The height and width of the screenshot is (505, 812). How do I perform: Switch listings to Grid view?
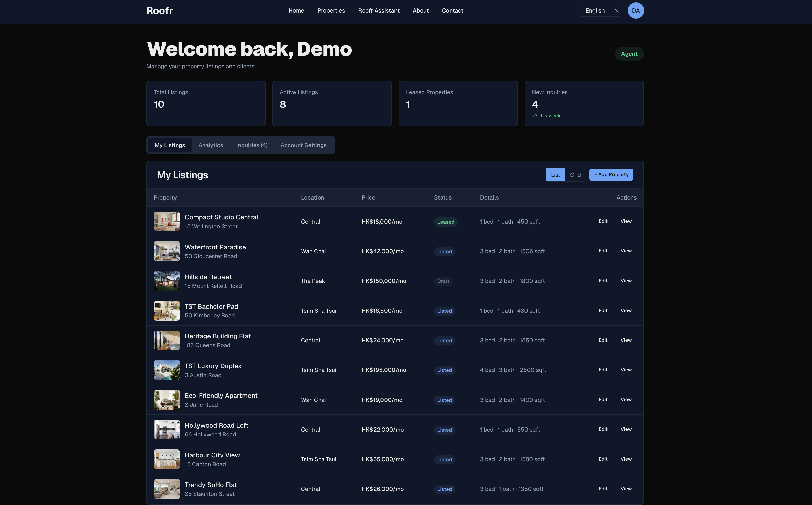pos(575,175)
